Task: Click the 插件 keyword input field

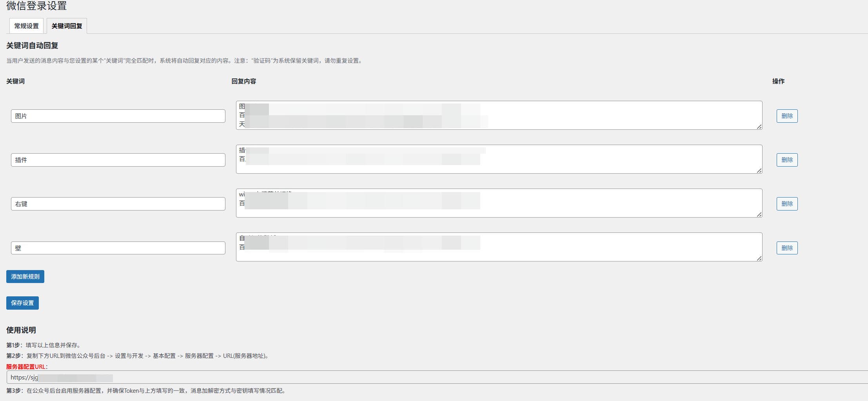Action: (118, 160)
